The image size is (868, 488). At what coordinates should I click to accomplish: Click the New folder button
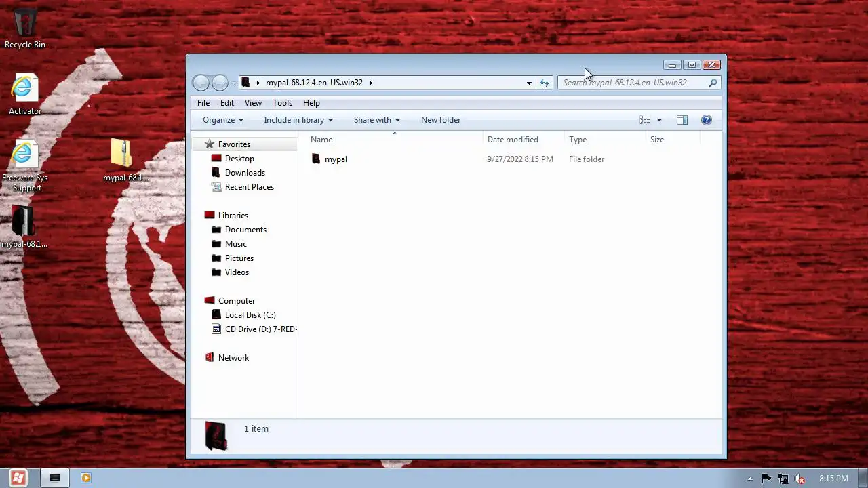pos(441,120)
